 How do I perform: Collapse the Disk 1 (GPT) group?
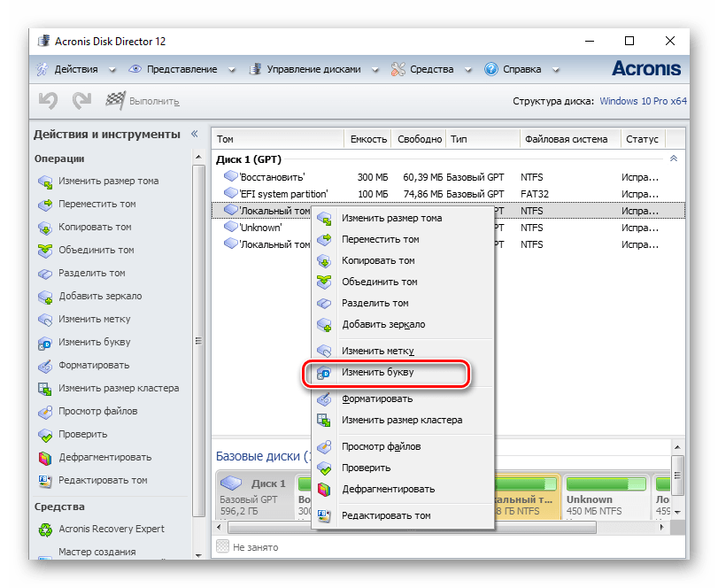pos(674,159)
